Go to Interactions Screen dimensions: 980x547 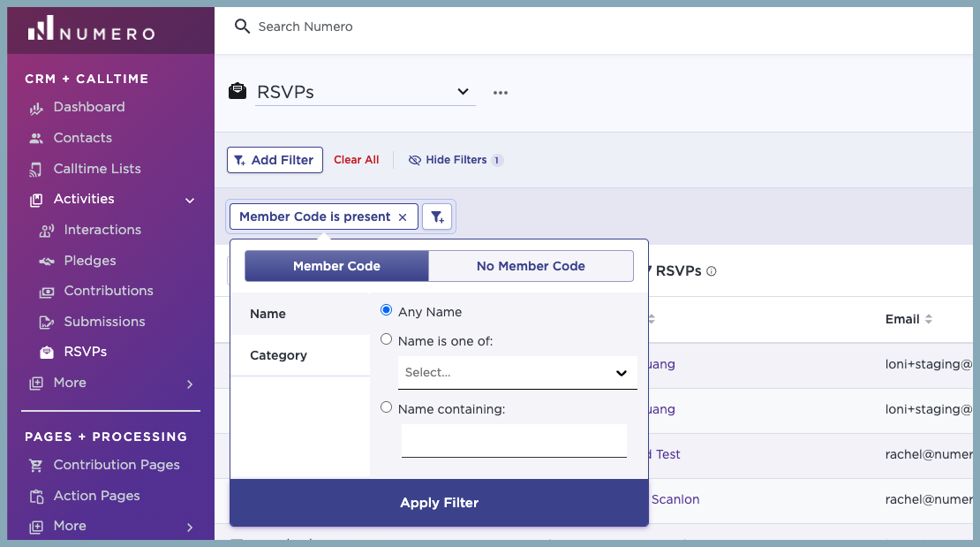click(x=102, y=230)
